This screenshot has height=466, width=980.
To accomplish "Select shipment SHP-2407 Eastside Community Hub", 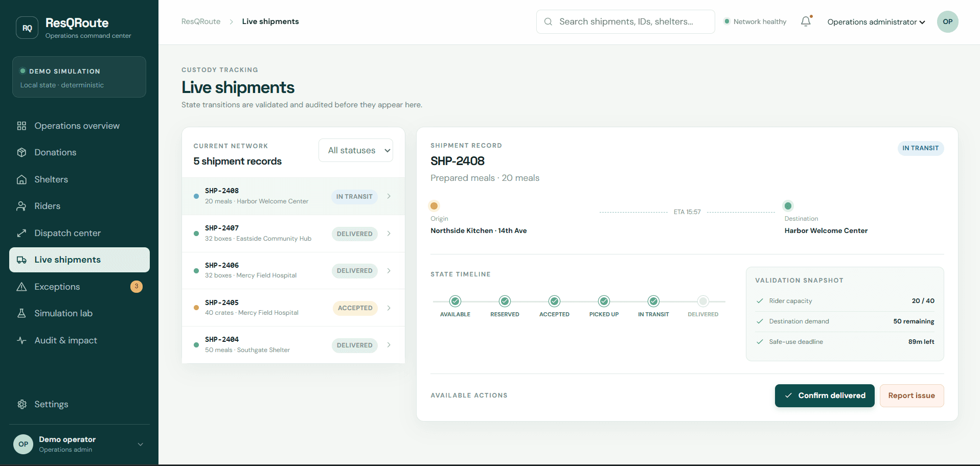I will 293,234.
